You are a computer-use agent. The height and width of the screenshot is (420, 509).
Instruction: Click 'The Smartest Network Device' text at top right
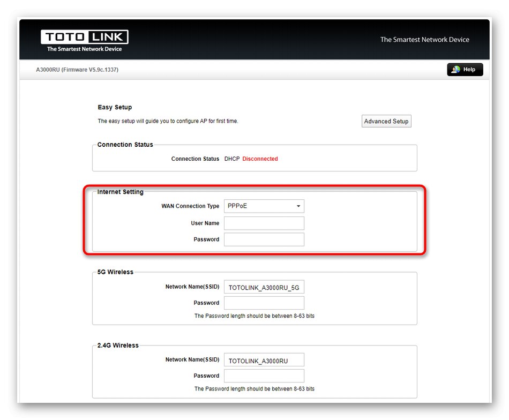[x=424, y=40]
